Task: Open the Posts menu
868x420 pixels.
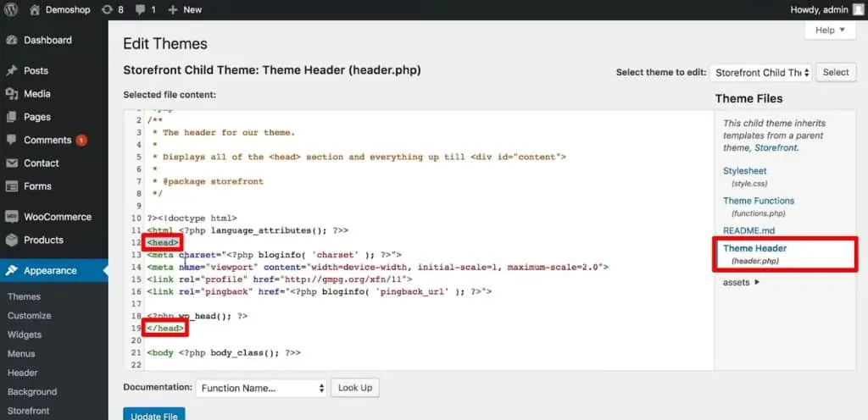Action: point(36,71)
